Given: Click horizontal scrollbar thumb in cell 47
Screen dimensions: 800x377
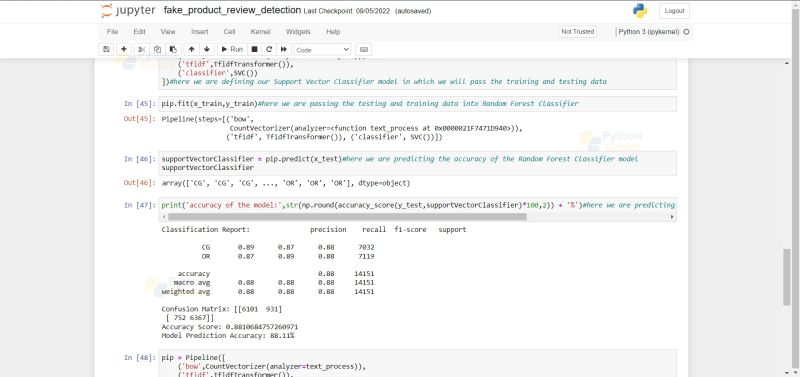Looking at the screenshot, I should click(x=347, y=217).
